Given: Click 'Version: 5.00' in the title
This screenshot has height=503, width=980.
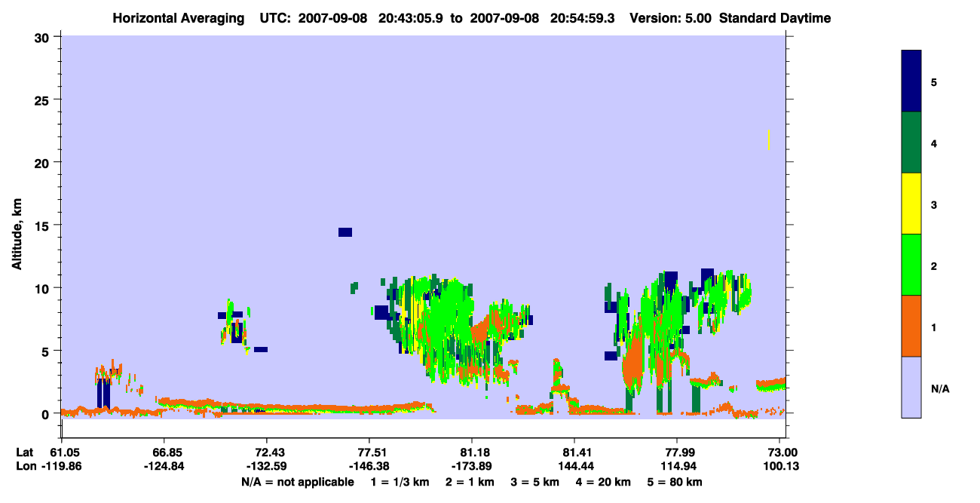Looking at the screenshot, I should [671, 17].
